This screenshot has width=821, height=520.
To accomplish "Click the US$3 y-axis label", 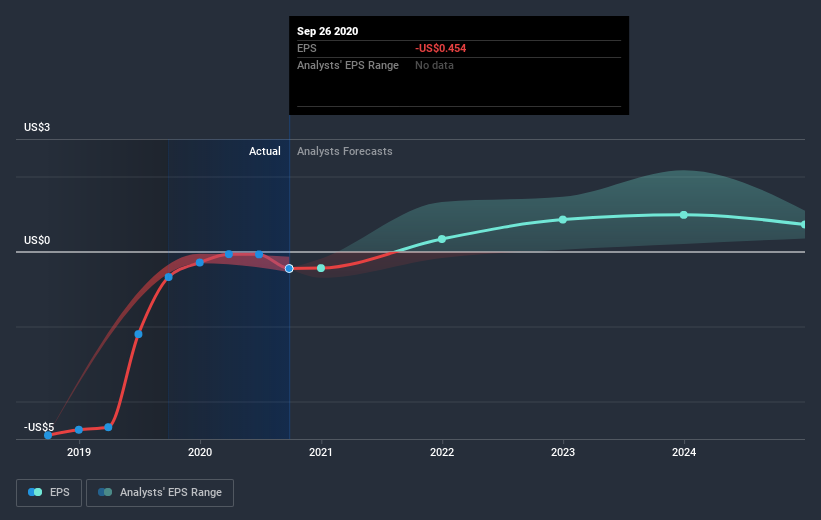I will [x=37, y=127].
